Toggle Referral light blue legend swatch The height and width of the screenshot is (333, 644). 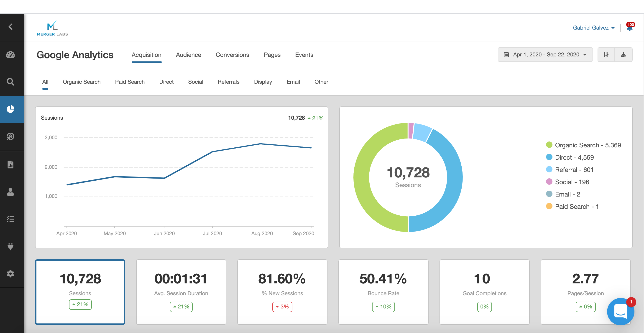tap(549, 169)
